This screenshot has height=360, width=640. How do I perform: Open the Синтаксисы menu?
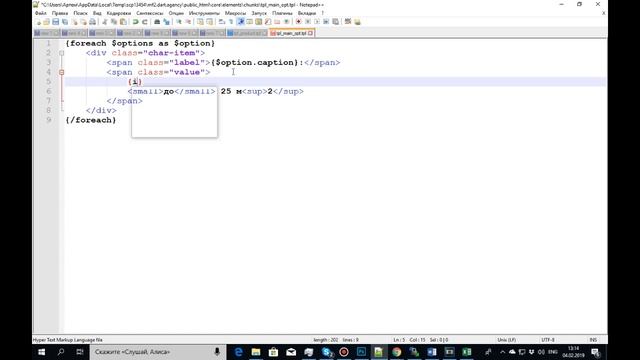pyautogui.click(x=150, y=13)
